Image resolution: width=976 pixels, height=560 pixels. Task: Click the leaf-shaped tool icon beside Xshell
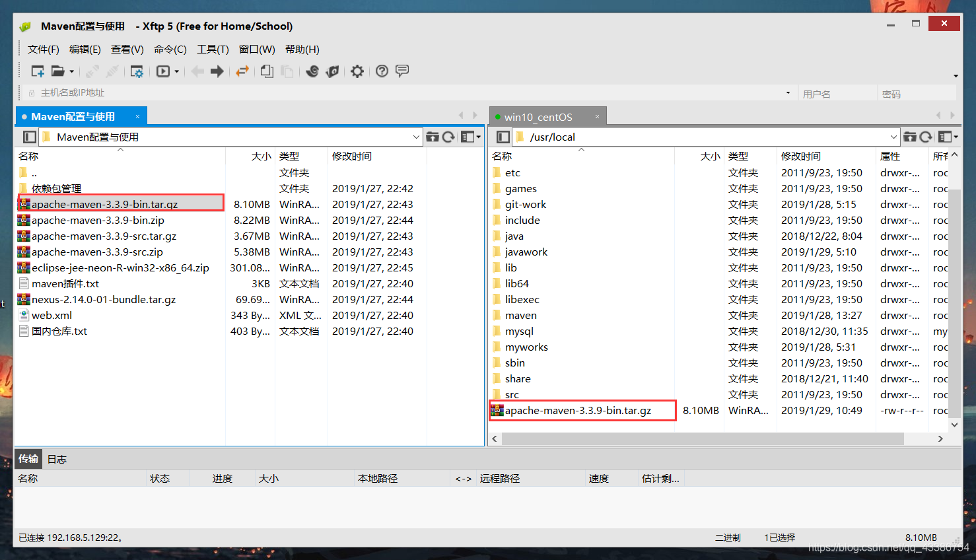click(332, 71)
